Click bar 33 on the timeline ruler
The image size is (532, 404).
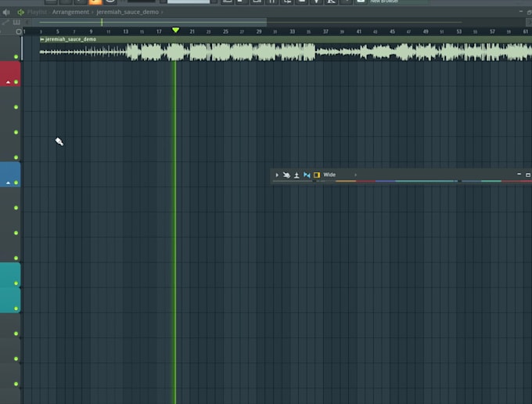point(292,31)
